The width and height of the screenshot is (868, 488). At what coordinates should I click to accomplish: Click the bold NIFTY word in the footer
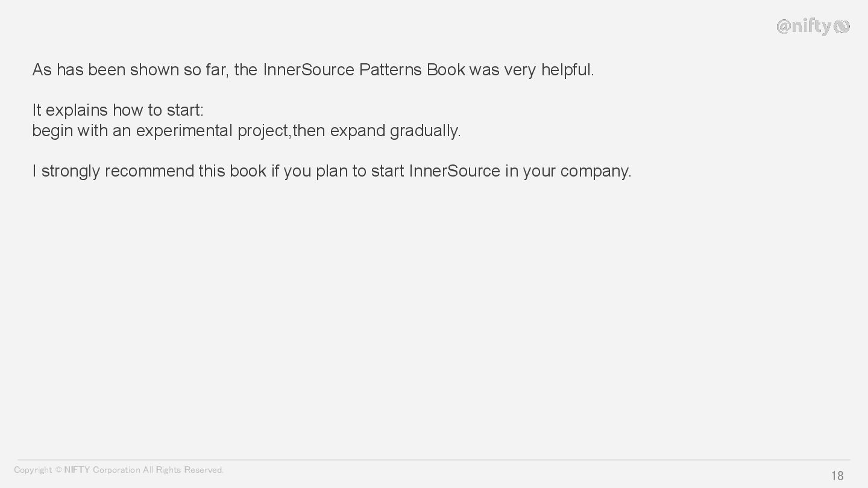click(x=77, y=470)
